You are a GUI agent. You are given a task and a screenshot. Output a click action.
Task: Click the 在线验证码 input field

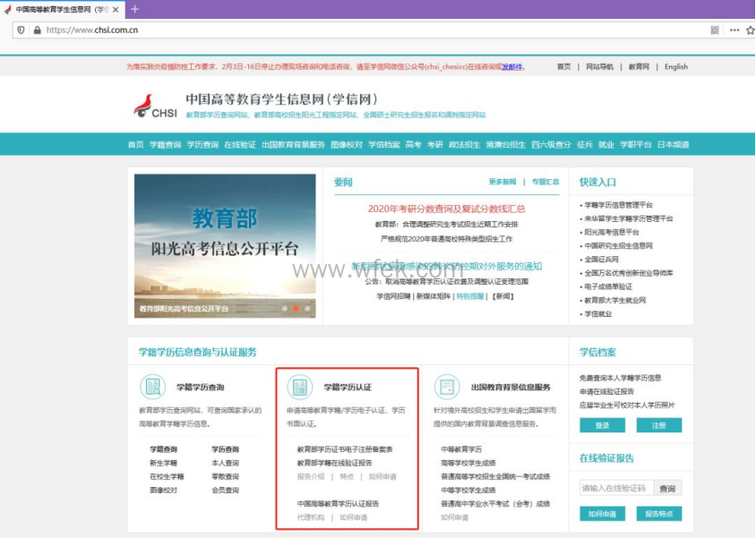[615, 487]
